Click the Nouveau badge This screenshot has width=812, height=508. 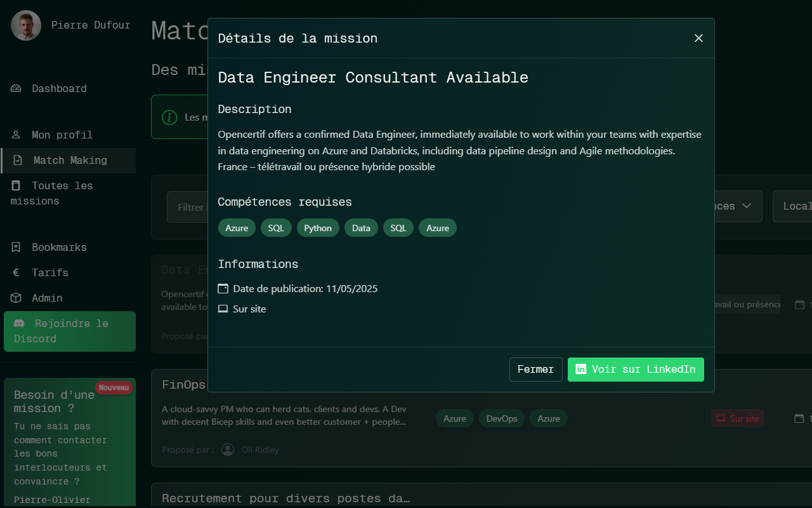[114, 387]
